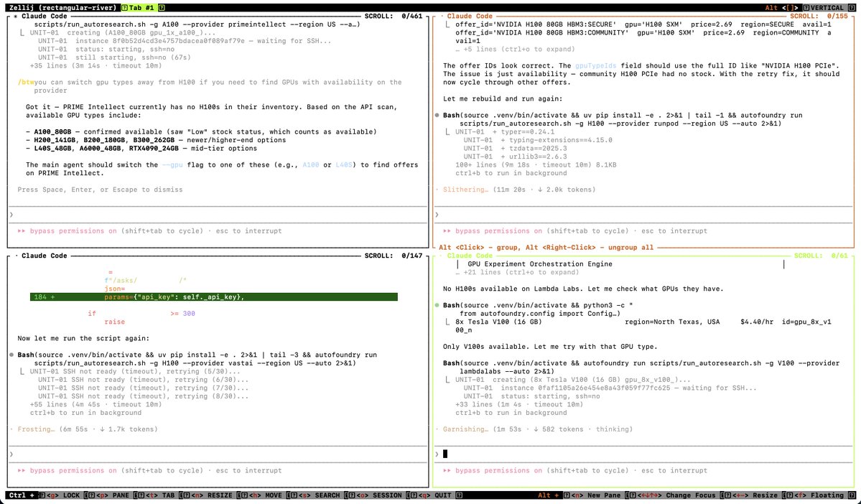861x504 pixels.
Task: Click the bottom-left Claude Code pane title
Action: [45, 256]
